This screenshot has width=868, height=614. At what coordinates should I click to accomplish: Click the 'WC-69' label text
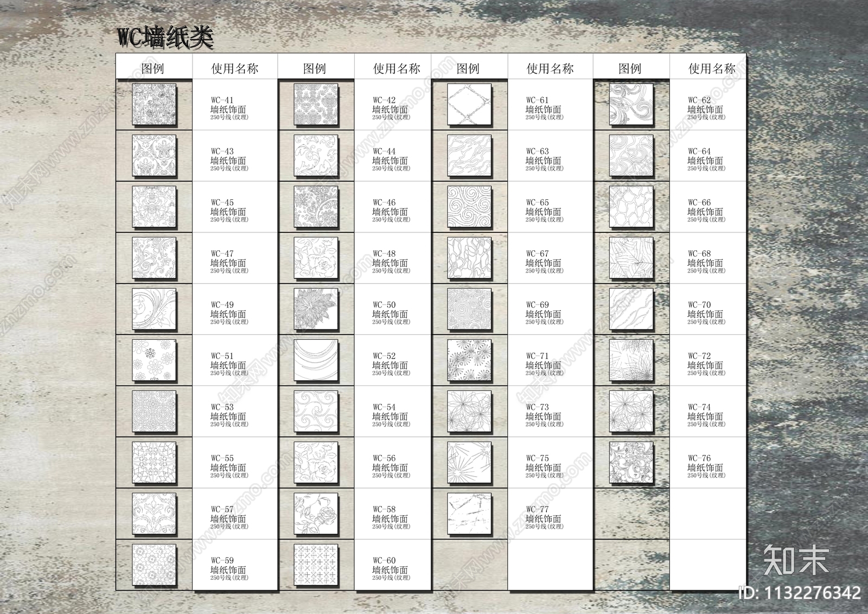[537, 305]
